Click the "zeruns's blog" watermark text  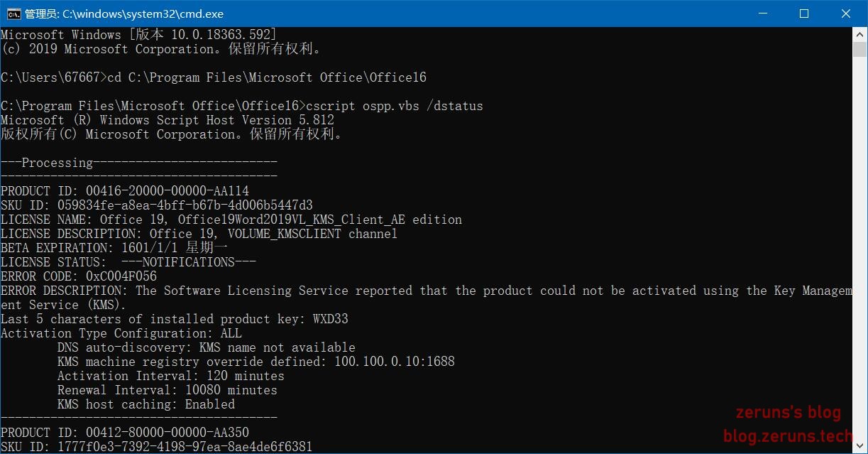(x=788, y=413)
